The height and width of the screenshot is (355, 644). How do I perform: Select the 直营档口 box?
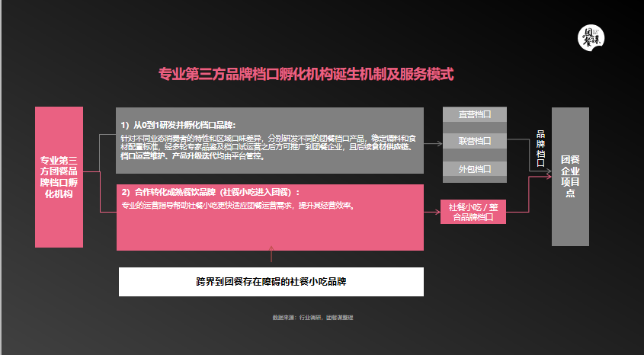(x=475, y=114)
